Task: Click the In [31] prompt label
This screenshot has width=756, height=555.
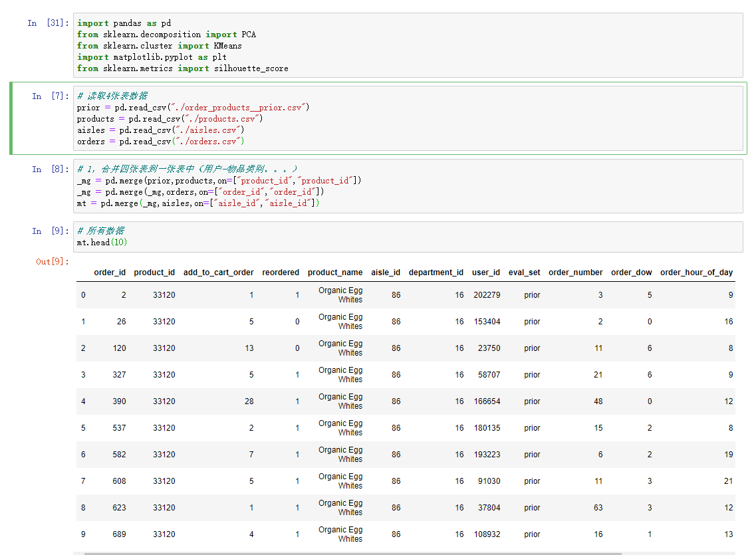Action: click(x=49, y=23)
